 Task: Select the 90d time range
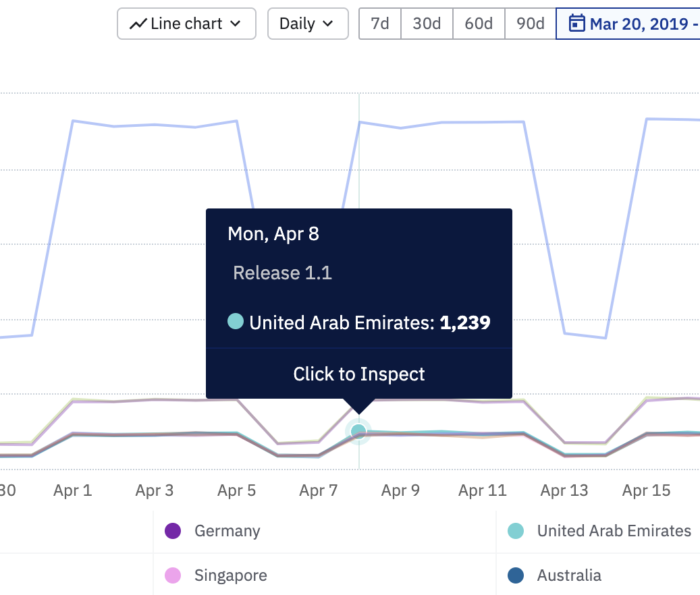coord(530,23)
